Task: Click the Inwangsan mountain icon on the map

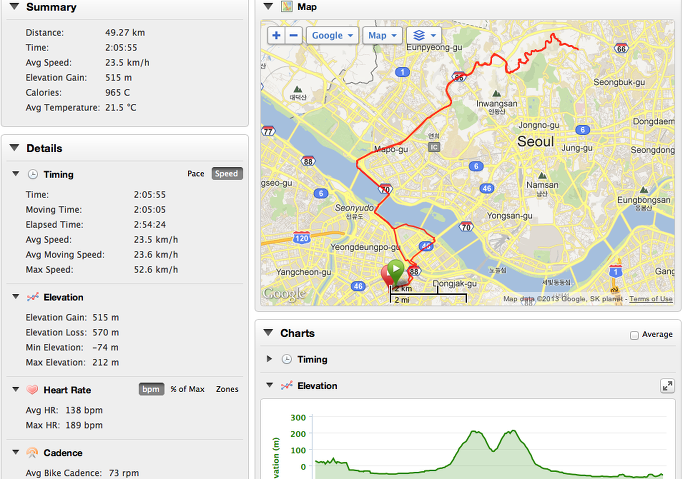Action: tap(496, 94)
